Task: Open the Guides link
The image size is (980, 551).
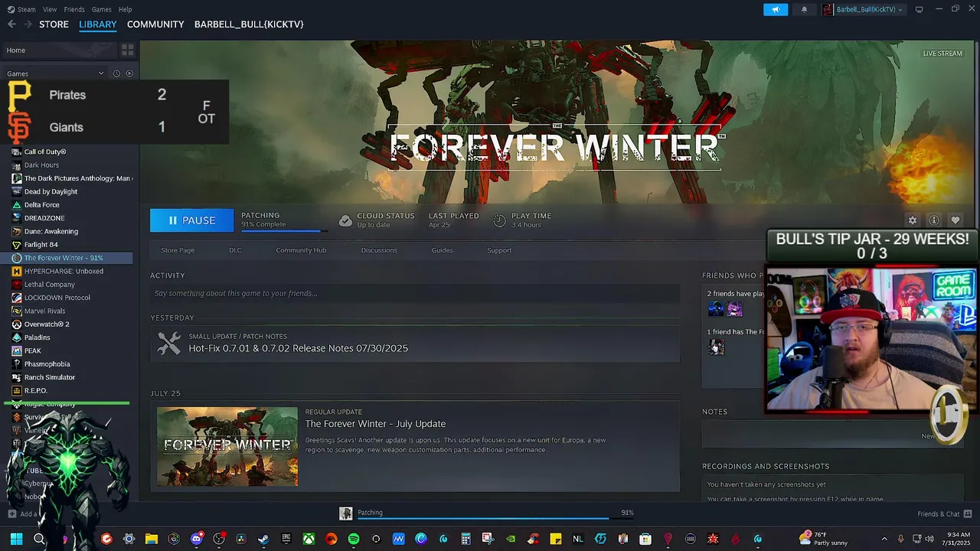Action: [442, 250]
